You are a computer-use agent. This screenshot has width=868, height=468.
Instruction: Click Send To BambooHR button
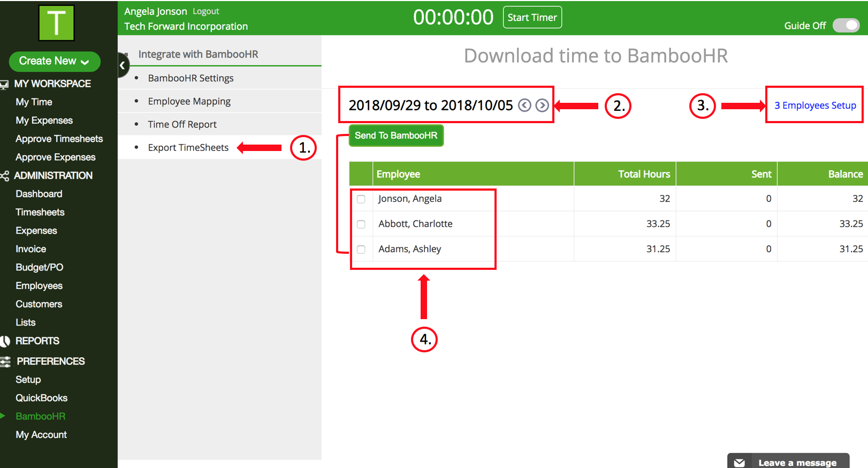[x=396, y=135]
